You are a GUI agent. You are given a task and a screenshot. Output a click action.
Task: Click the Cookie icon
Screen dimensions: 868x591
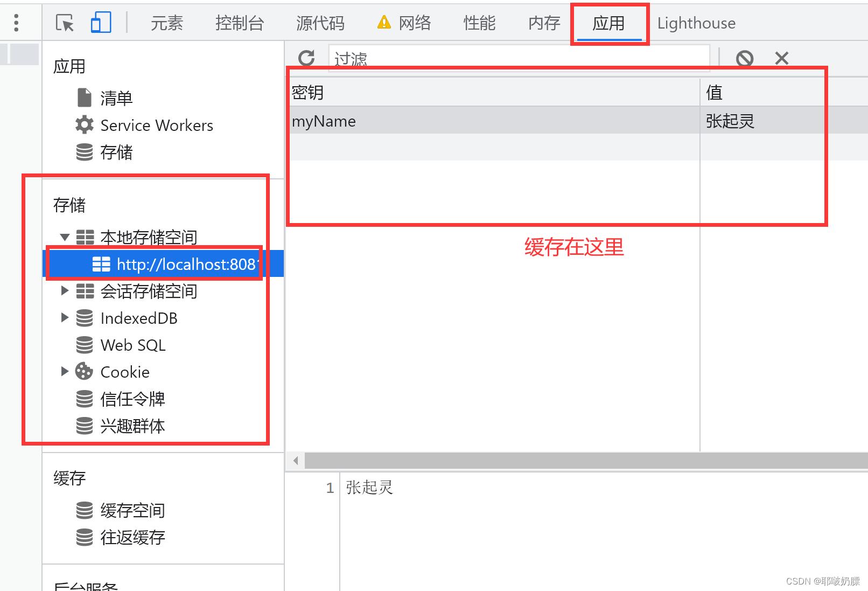pos(84,371)
